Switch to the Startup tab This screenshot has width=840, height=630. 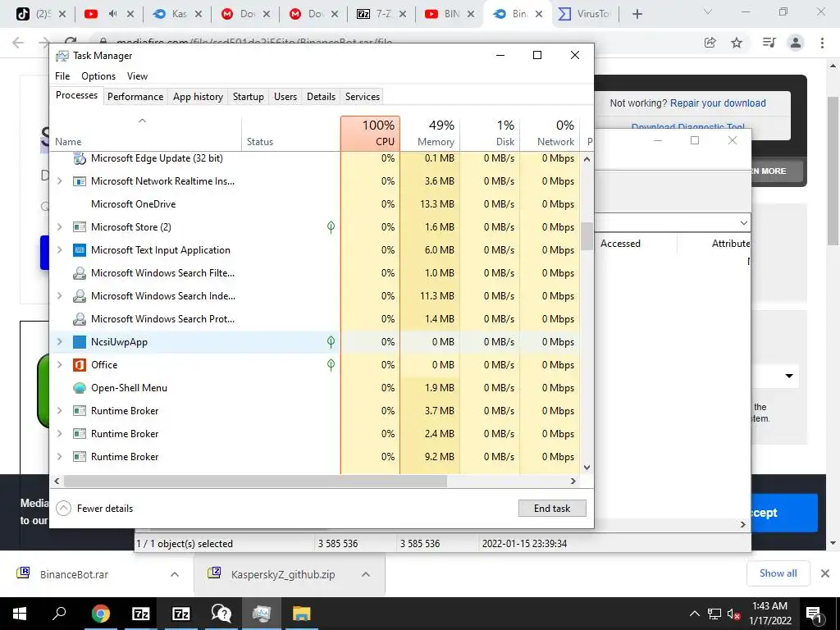point(248,97)
